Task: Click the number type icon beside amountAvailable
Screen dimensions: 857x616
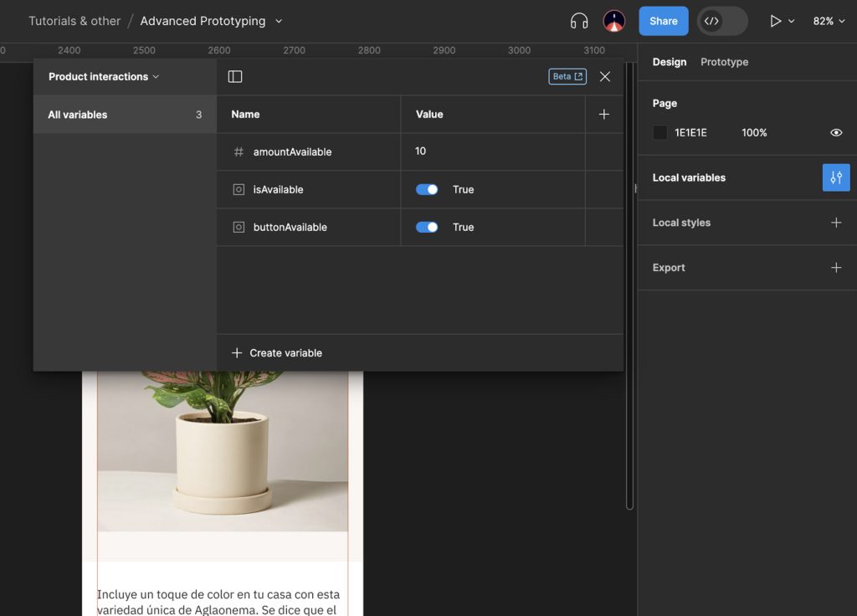Action: 238,151
